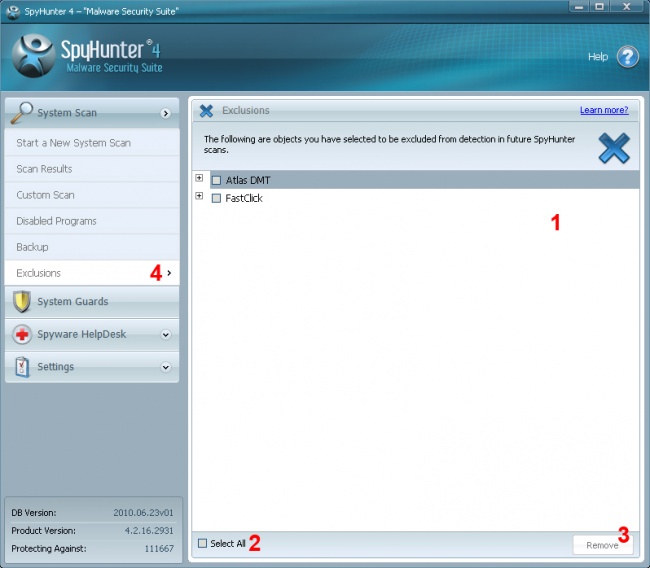The width and height of the screenshot is (650, 568).
Task: Click the large blue X exclusions icon
Action: click(x=614, y=147)
